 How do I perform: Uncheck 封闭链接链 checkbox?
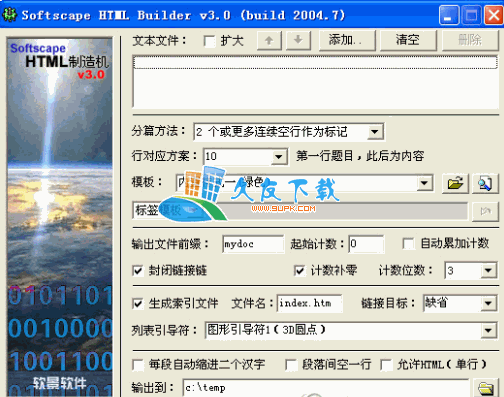(x=138, y=270)
